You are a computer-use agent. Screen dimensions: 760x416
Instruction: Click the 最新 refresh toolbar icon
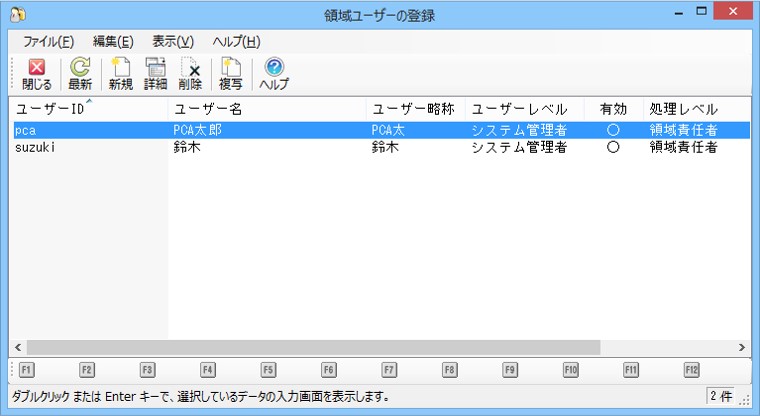coord(80,74)
